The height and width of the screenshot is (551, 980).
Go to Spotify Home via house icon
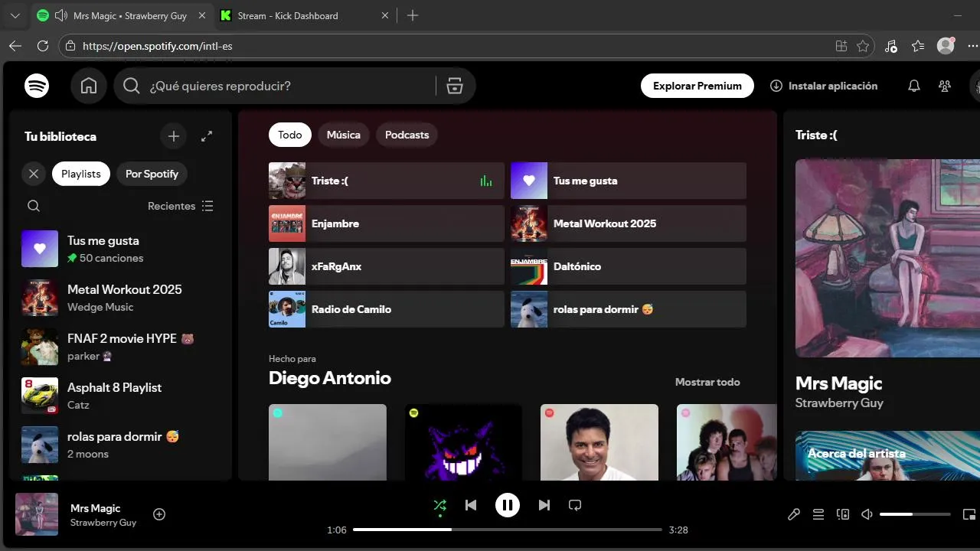point(89,86)
